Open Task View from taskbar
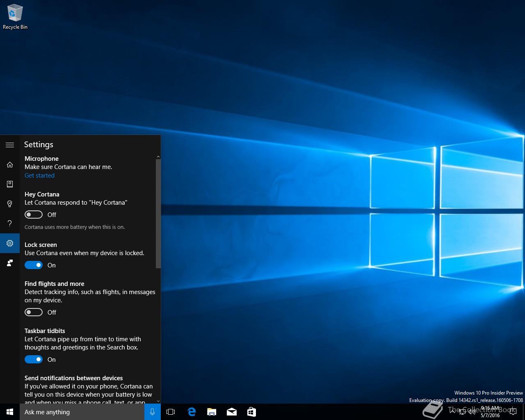Viewport: 525px width, 420px height. click(171, 412)
